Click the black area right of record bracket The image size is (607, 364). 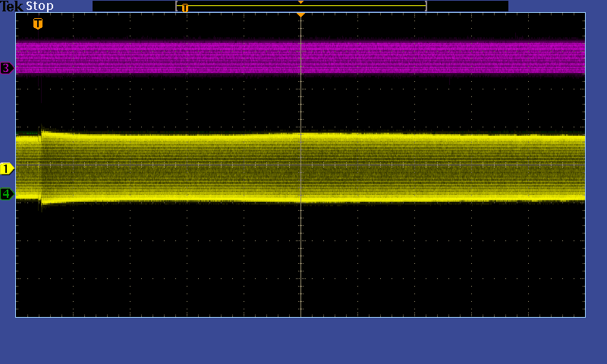pos(467,6)
